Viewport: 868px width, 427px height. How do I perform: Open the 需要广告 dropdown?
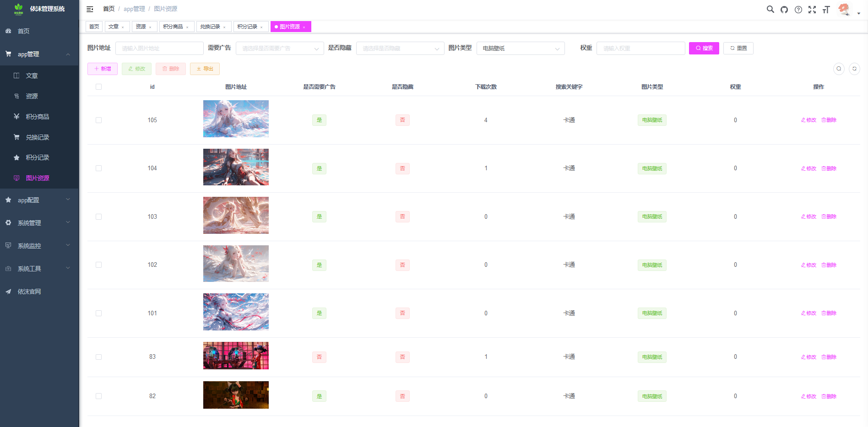[280, 49]
